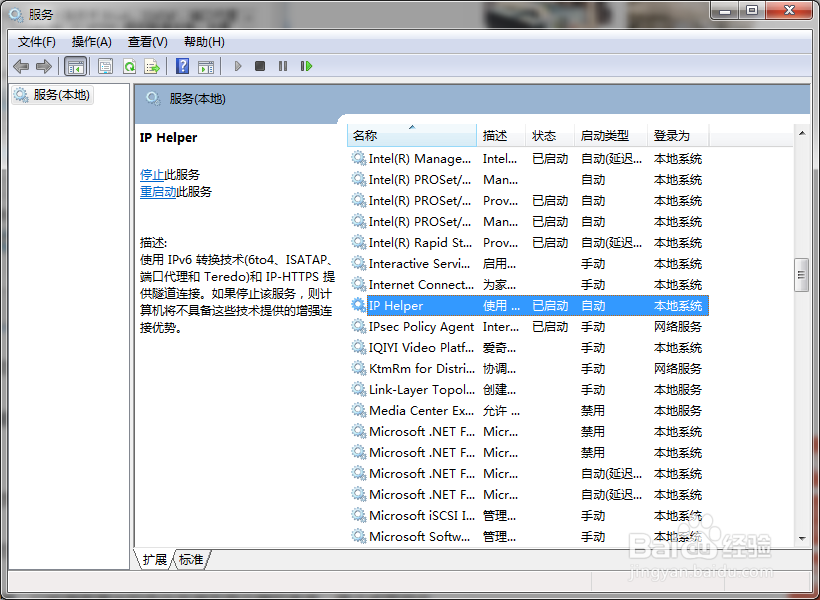This screenshot has height=600, width=820.
Task: Toggle the action pane visibility icon
Action: pos(206,66)
